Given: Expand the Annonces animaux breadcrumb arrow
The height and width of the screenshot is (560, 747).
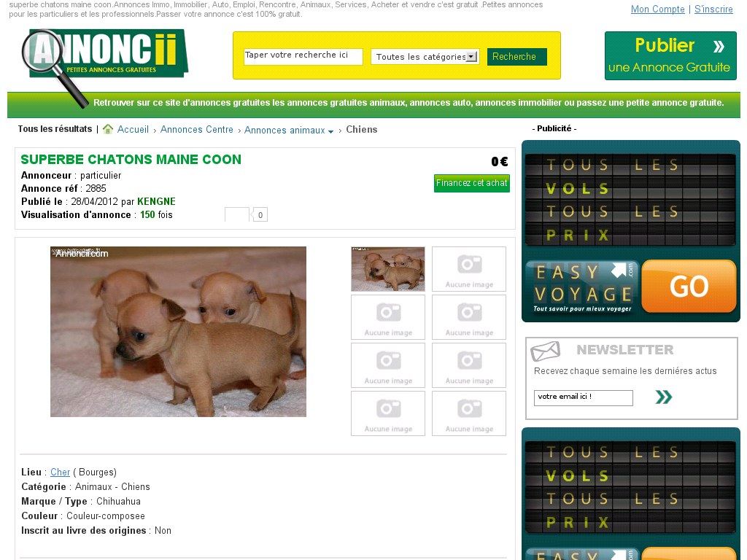Looking at the screenshot, I should (330, 131).
